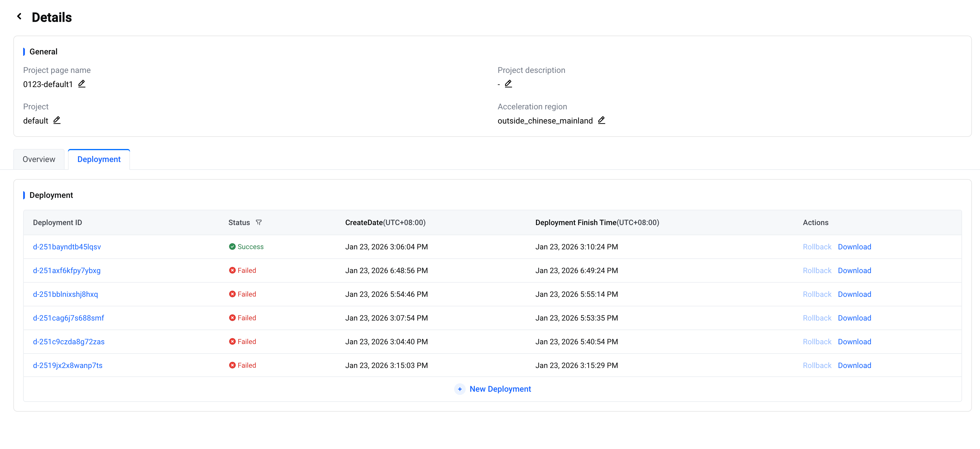Edit the project page name pencil icon

[x=81, y=84]
